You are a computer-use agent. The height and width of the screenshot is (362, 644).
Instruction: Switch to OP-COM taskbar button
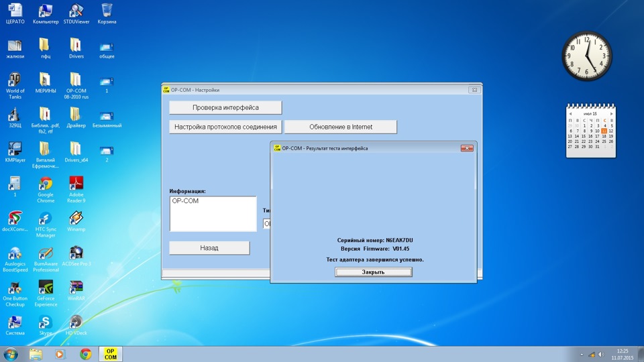(111, 354)
